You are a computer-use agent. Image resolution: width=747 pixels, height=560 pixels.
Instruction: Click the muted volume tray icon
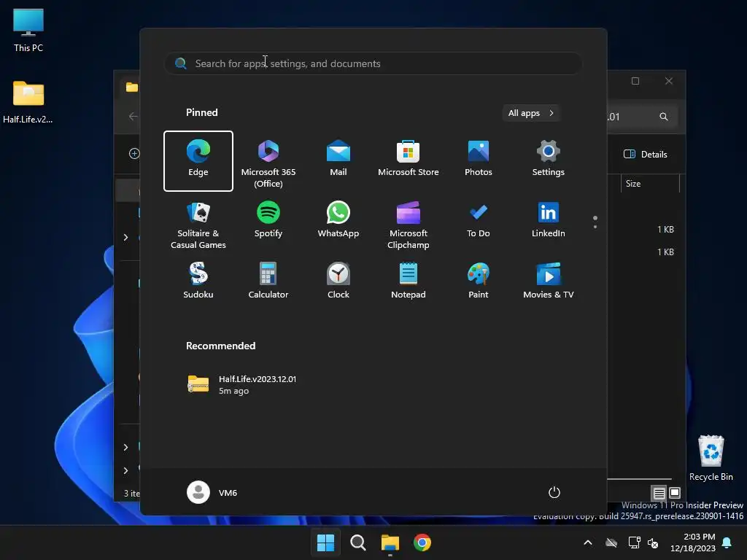(653, 542)
